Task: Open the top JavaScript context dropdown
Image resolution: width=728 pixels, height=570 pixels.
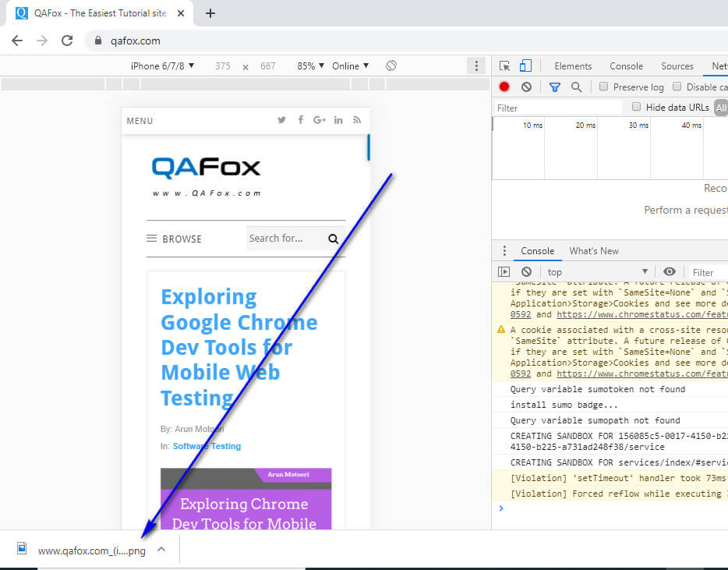Action: (598, 272)
